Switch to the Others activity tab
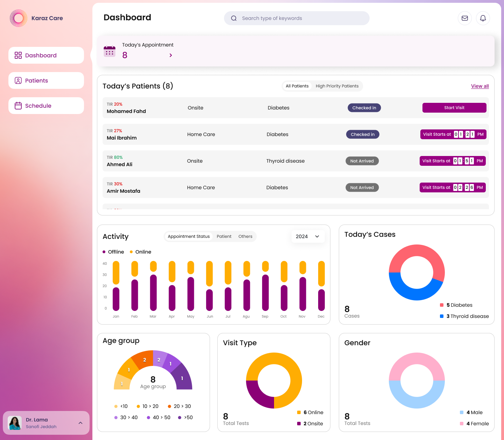The width and height of the screenshot is (504, 440). point(245,236)
